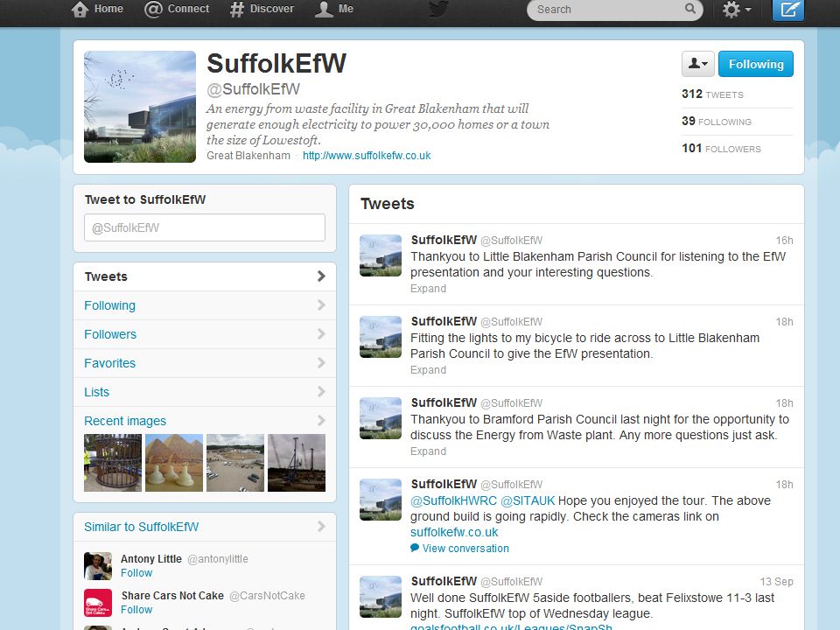
Task: Expand the Little Blakenham thank-you tweet
Action: [428, 288]
